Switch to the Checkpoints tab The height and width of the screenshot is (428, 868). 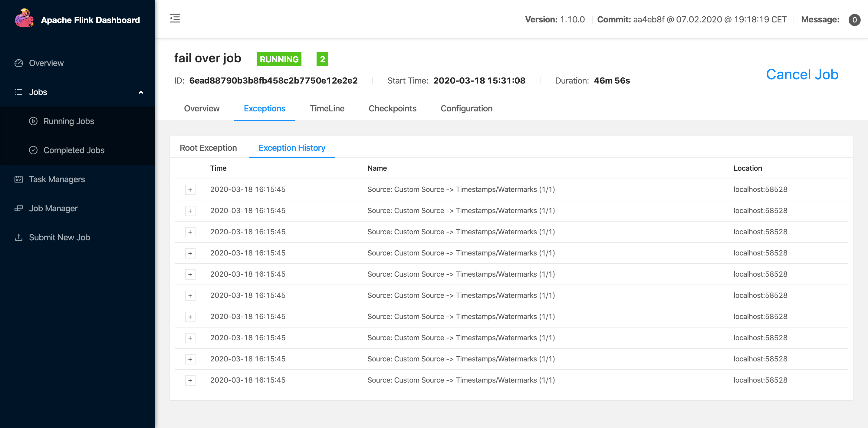(392, 109)
